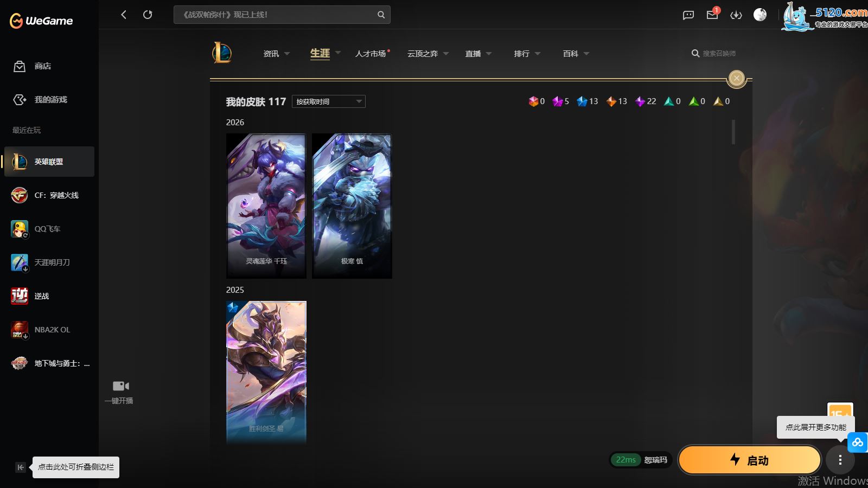Filter by the purple gem with count 22
This screenshot has width=868, height=488.
640,101
